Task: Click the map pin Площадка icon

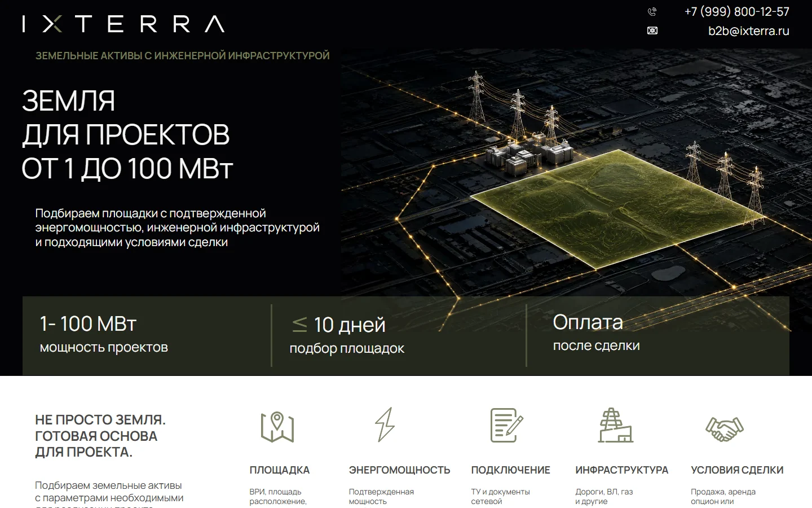Action: [277, 427]
